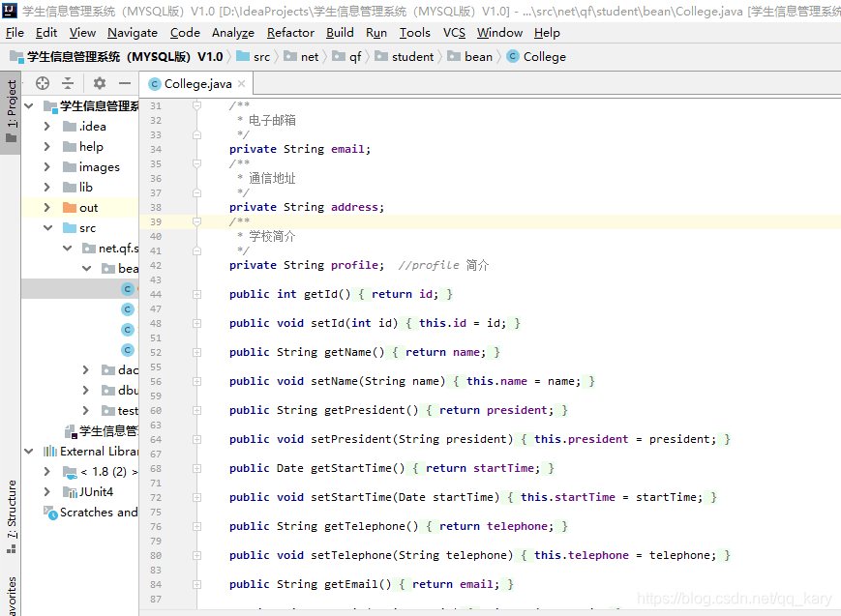Click the src breadcrumb
Image resolution: width=841 pixels, height=616 pixels.
tap(254, 57)
